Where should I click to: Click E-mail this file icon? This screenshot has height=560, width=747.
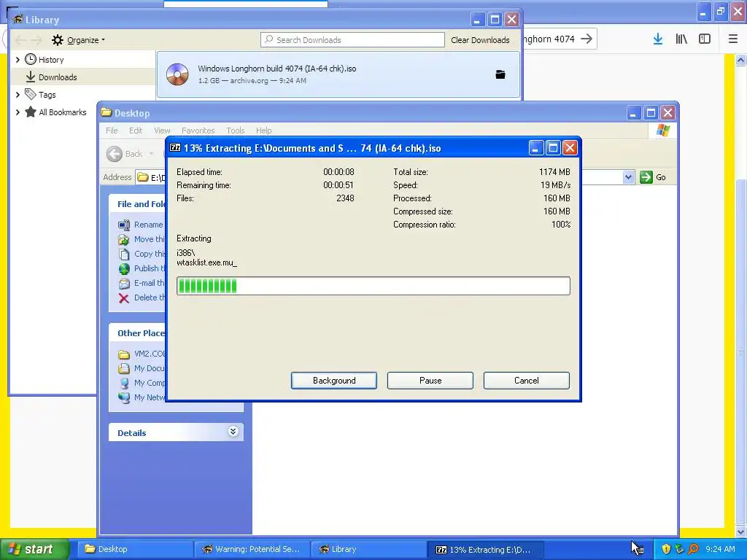[x=124, y=284]
